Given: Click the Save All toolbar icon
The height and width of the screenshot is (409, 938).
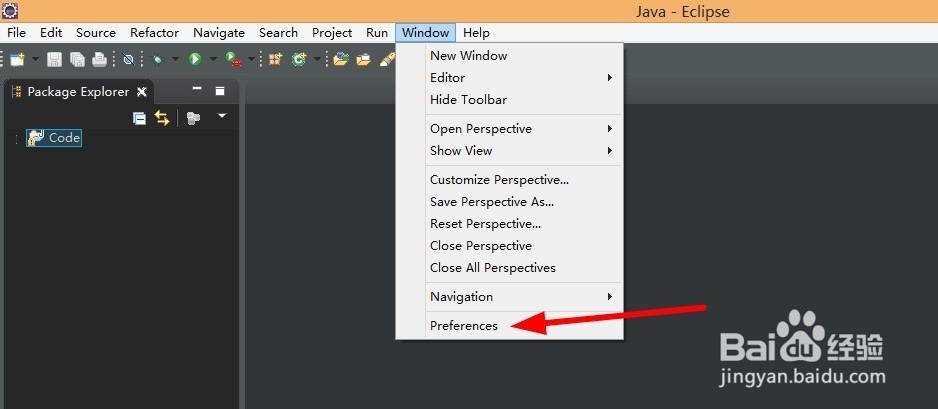Looking at the screenshot, I should 77,59.
